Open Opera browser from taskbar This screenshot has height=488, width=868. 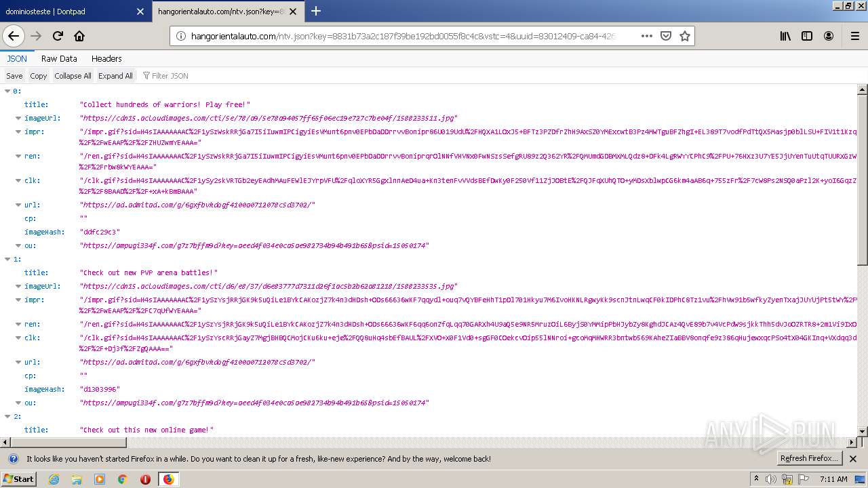point(145,479)
